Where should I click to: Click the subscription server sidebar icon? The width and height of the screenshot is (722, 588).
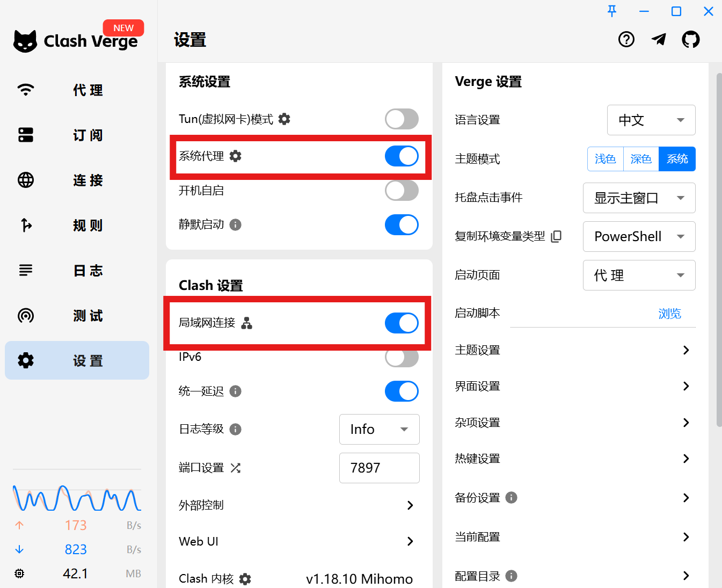click(x=26, y=135)
